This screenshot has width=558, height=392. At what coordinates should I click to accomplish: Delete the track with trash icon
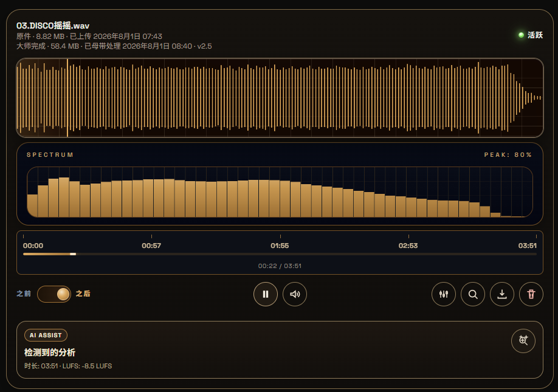tap(531, 294)
